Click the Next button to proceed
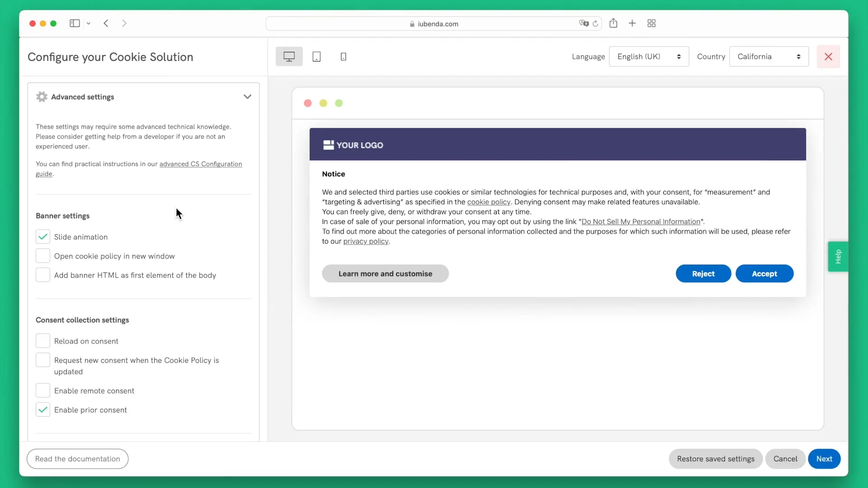The width and height of the screenshot is (868, 488). coord(824,458)
